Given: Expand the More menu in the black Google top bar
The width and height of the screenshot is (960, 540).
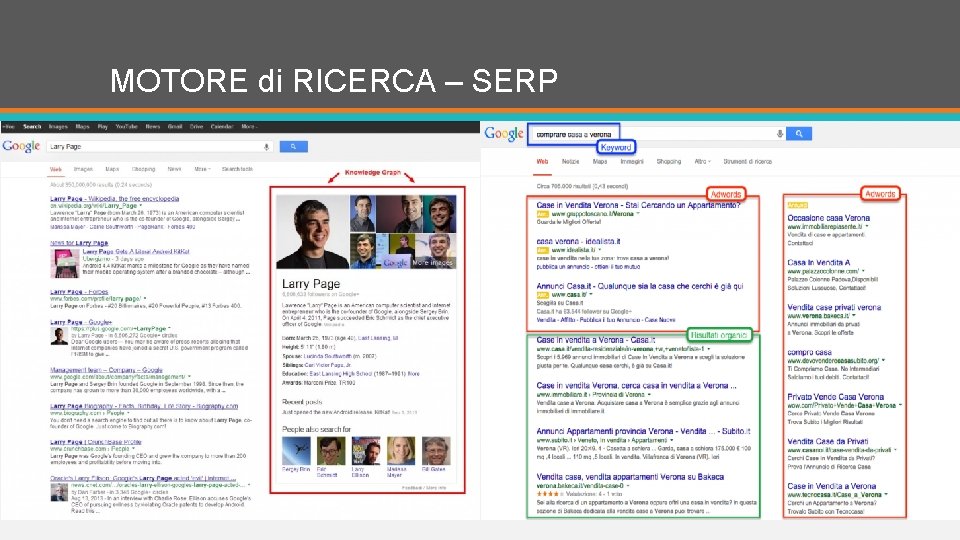Looking at the screenshot, I should click(249, 127).
